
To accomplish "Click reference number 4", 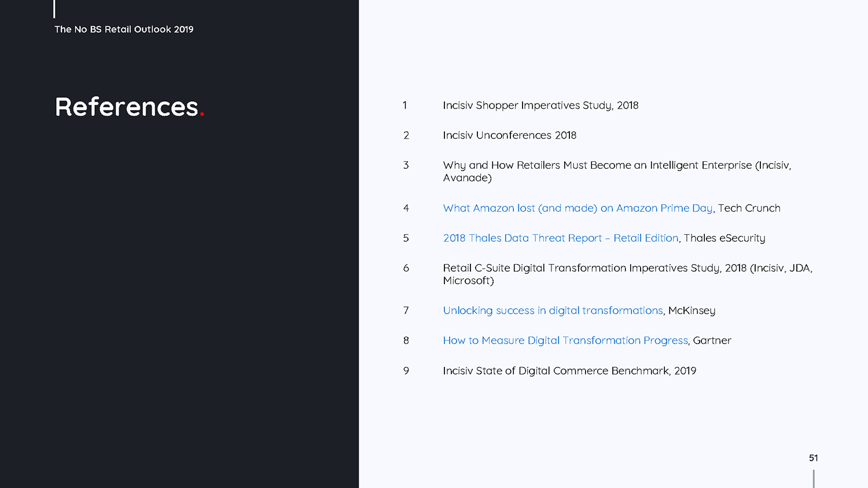I will pyautogui.click(x=406, y=208).
